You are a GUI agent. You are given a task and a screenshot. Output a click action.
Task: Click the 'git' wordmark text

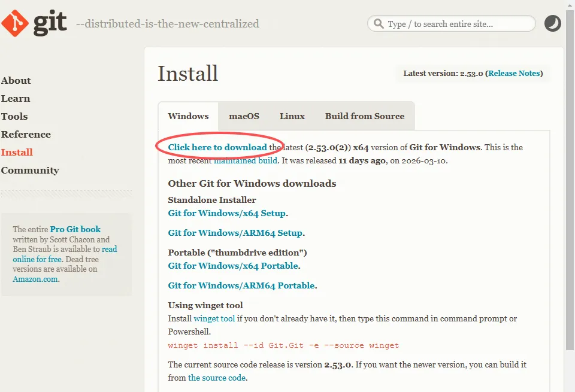(x=50, y=23)
